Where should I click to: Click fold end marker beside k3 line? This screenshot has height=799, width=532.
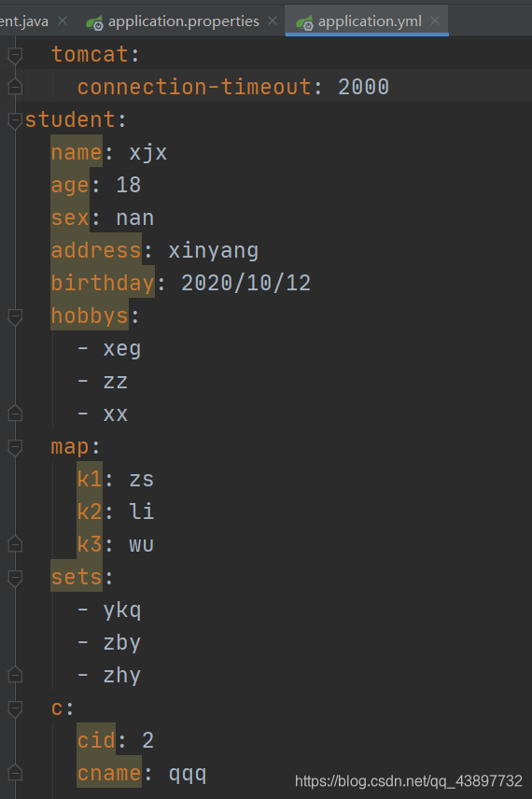pyautogui.click(x=15, y=544)
